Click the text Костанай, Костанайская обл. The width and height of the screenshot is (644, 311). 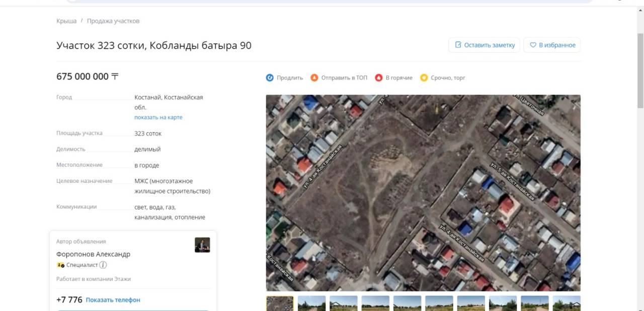click(169, 102)
